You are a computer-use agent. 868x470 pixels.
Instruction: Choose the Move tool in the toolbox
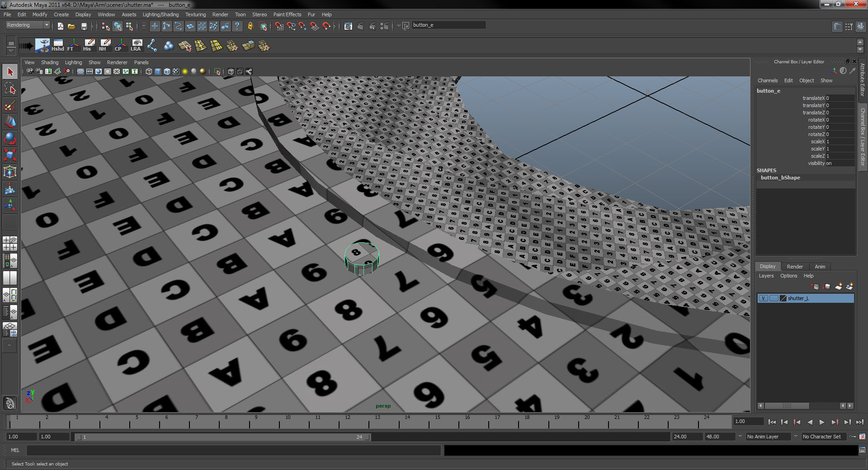(10, 122)
